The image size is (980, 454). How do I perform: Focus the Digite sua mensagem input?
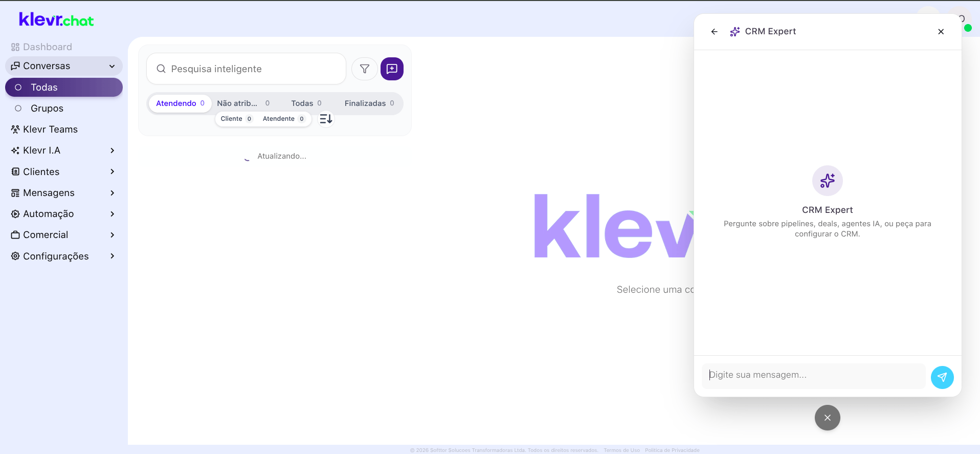(814, 376)
